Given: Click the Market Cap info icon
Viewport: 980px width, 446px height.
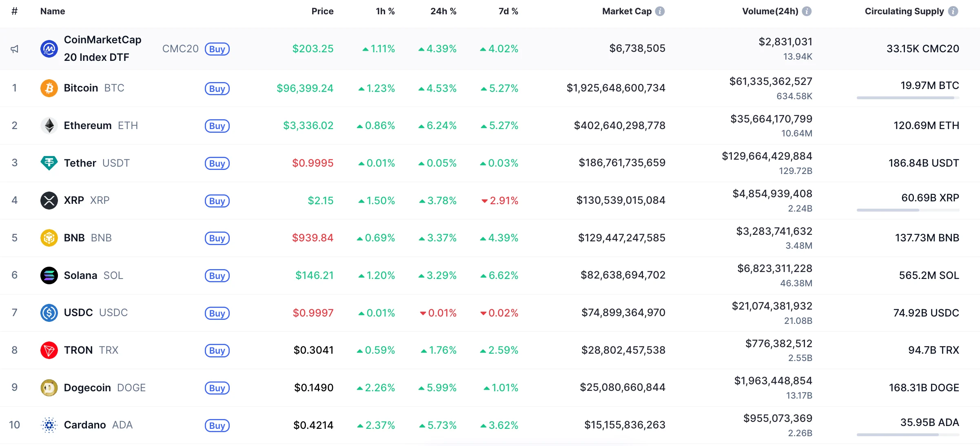Looking at the screenshot, I should pos(660,11).
